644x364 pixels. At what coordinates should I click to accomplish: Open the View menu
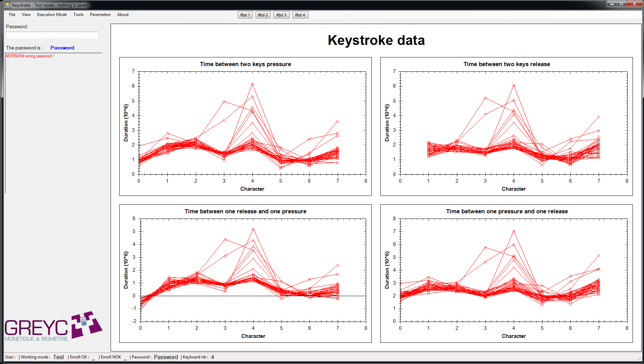26,15
